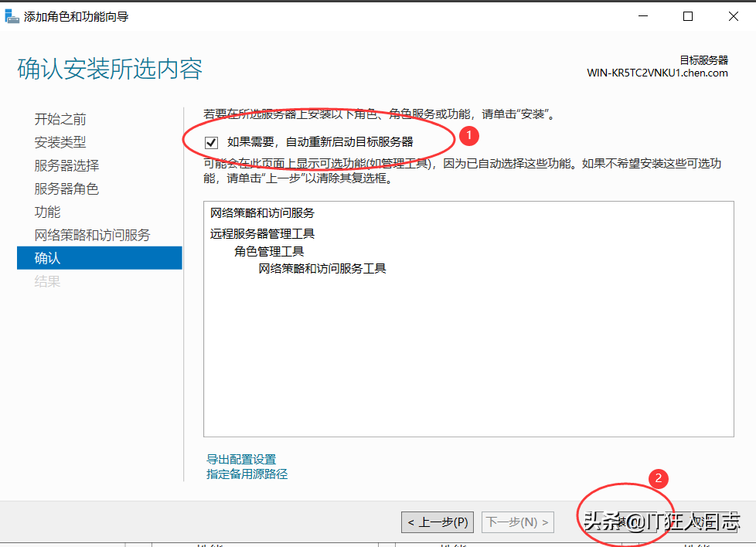This screenshot has width=756, height=547.
Task: Select 远程服务器管理工具 in the install list
Action: click(x=262, y=234)
